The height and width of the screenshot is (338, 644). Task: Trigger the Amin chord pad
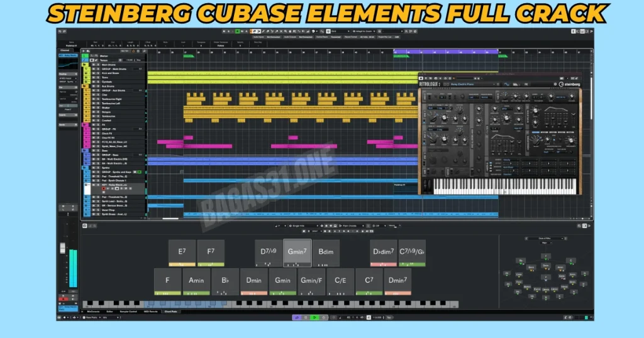[196, 281]
